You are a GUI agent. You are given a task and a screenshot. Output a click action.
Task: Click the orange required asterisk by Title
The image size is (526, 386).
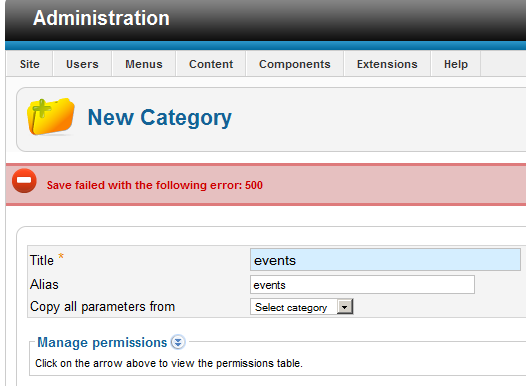(x=61, y=256)
